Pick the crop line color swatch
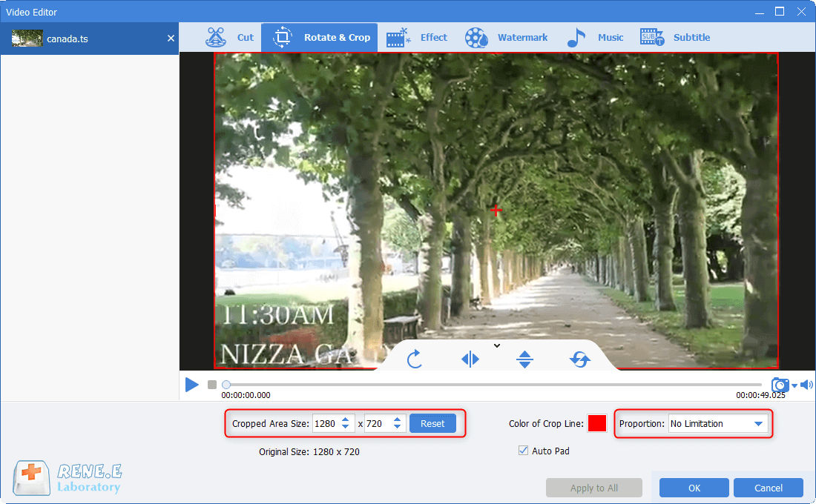 pyautogui.click(x=597, y=423)
